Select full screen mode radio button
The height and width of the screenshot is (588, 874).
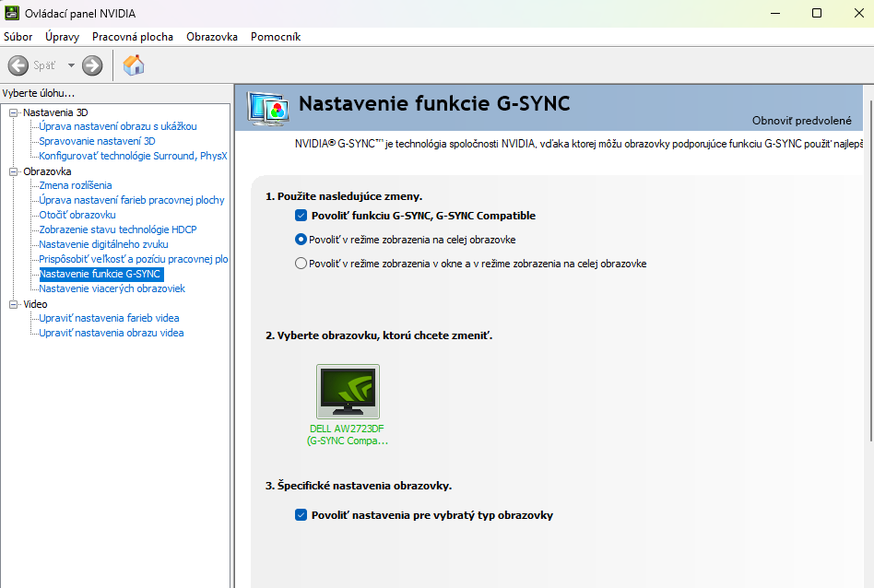[x=301, y=240]
